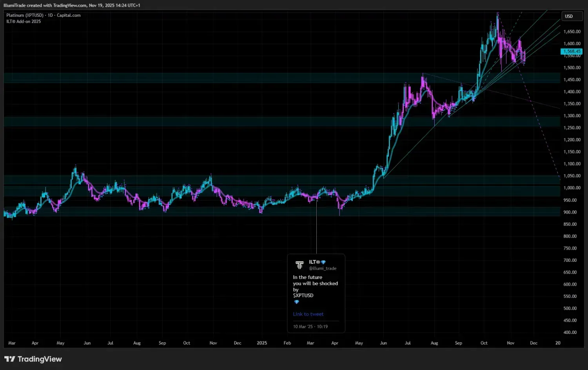Click the blue diamond emoji in the tweet
The height and width of the screenshot is (370, 588).
297,302
